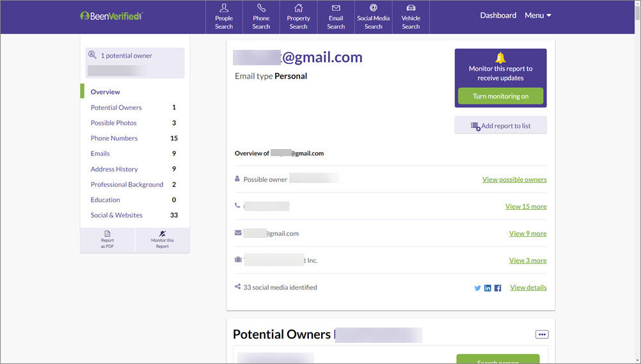Viewport: 641px width, 364px height.
Task: Click the phone icon in the overview row
Action: (237, 205)
